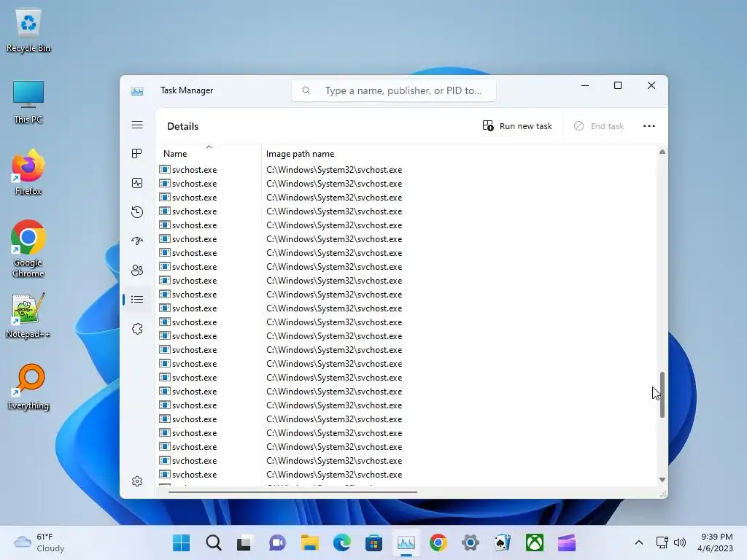This screenshot has height=560, width=747.
Task: Show hidden system tray icons chevron
Action: 639,542
